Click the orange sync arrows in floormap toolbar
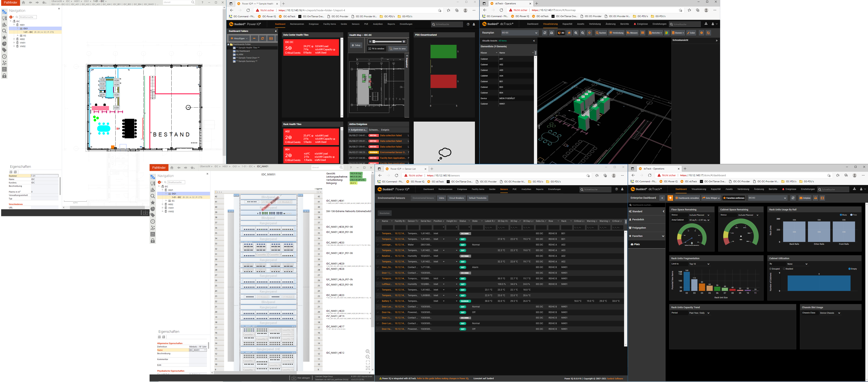 point(708,33)
